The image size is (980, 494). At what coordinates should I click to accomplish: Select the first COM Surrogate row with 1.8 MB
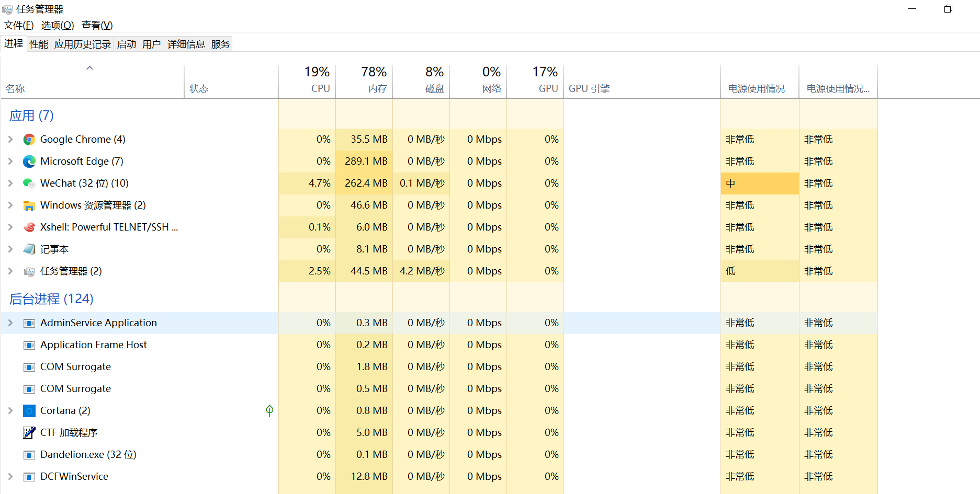point(439,367)
